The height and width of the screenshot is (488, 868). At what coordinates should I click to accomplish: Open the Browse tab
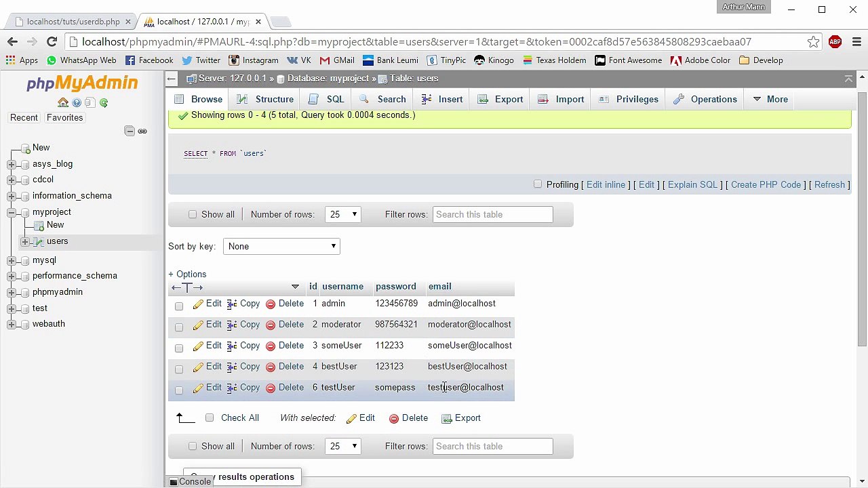pos(199,100)
